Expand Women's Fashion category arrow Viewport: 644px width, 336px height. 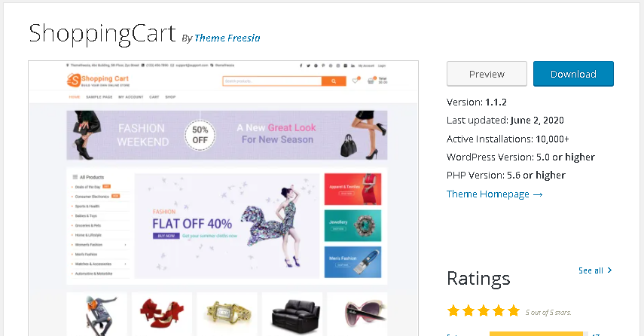pos(125,245)
